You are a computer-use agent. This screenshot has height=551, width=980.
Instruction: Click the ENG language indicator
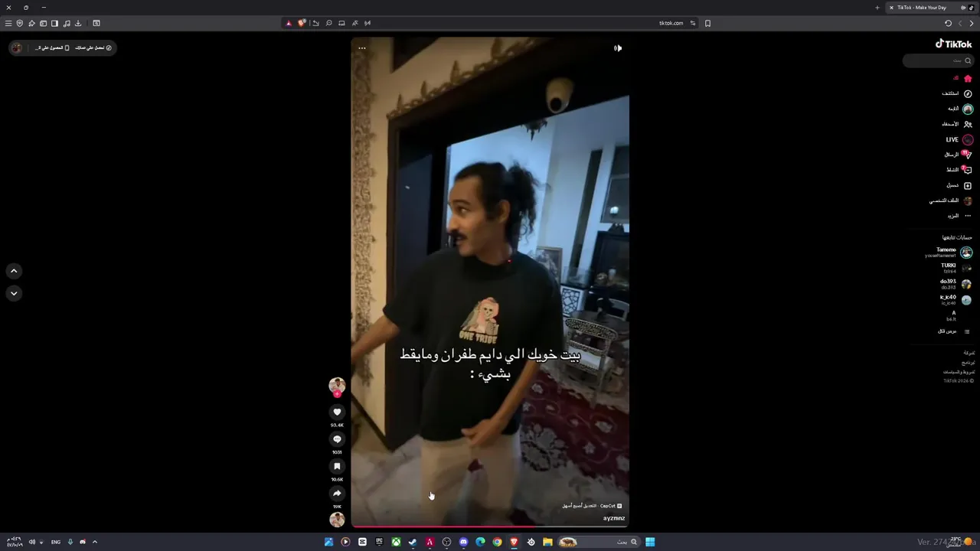tap(56, 542)
